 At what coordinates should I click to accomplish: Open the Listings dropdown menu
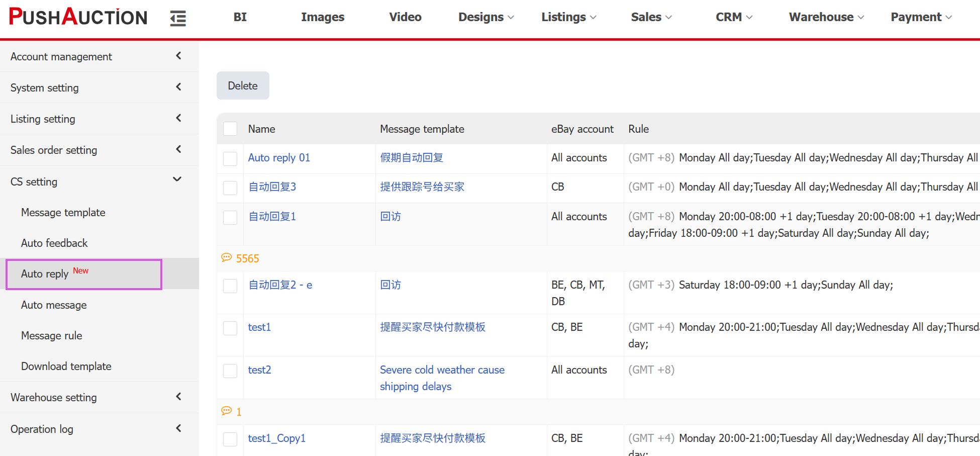click(x=568, y=17)
